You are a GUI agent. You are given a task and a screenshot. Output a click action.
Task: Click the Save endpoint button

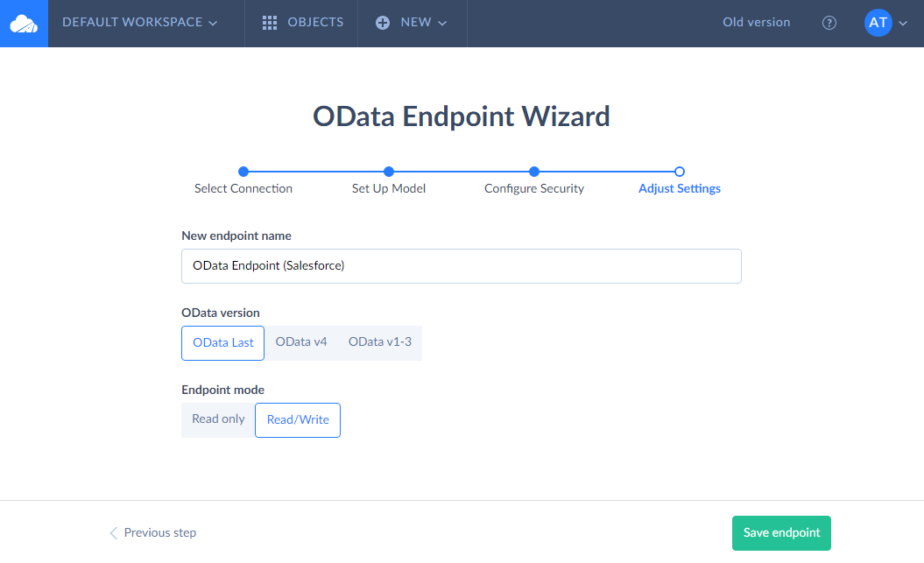point(781,533)
